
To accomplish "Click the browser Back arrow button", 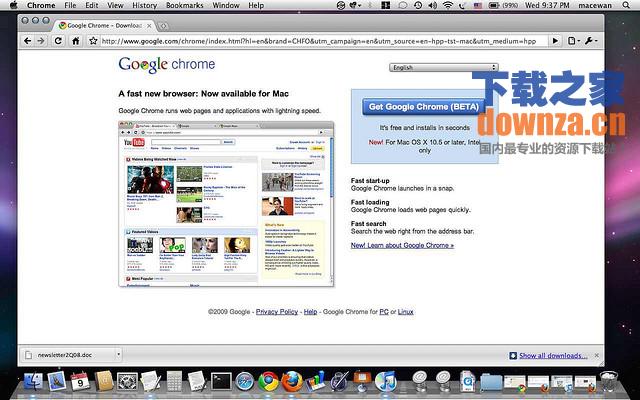I will point(28,41).
